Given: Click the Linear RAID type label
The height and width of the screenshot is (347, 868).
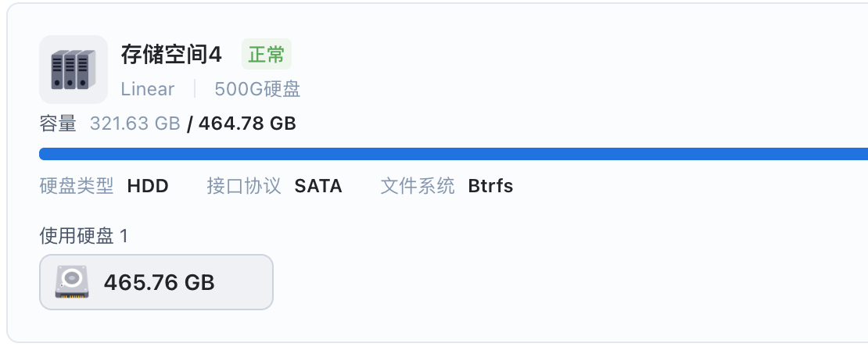Looking at the screenshot, I should pos(148,89).
